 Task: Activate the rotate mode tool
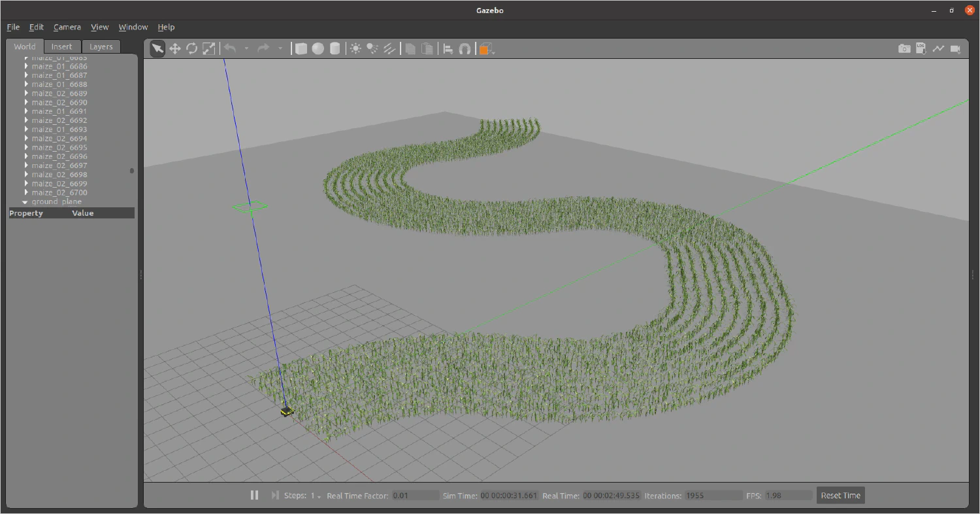(x=192, y=48)
